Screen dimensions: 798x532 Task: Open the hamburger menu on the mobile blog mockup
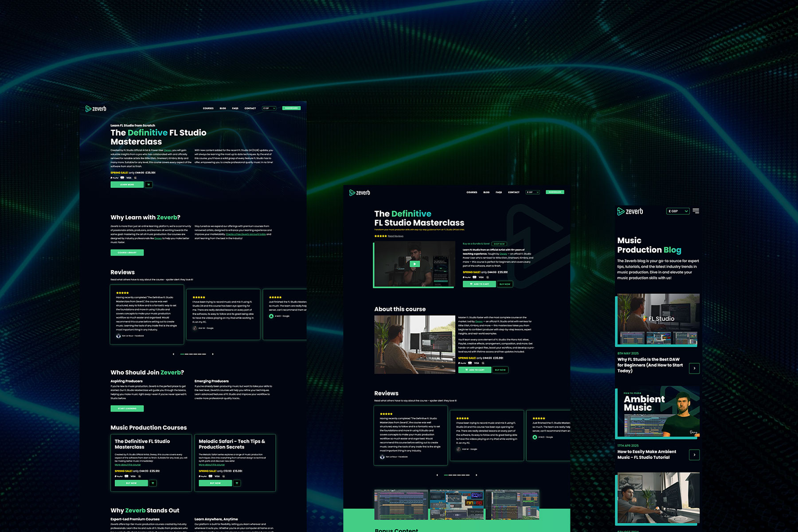(696, 211)
